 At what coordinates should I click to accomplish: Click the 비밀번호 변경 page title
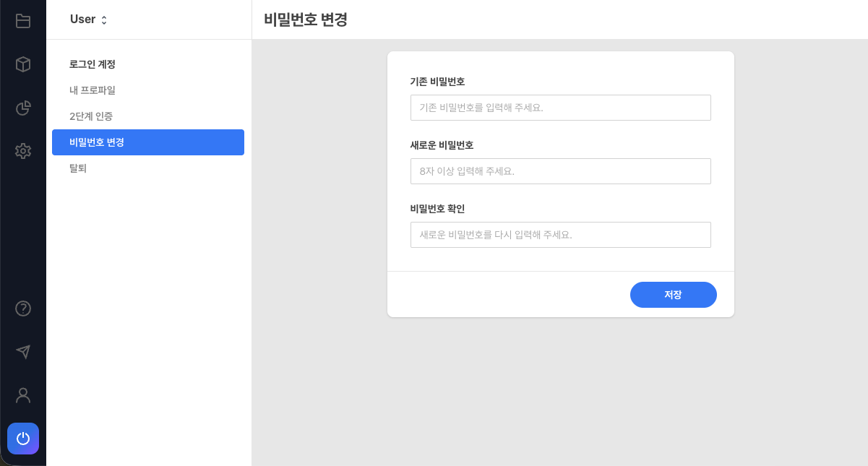(x=305, y=21)
